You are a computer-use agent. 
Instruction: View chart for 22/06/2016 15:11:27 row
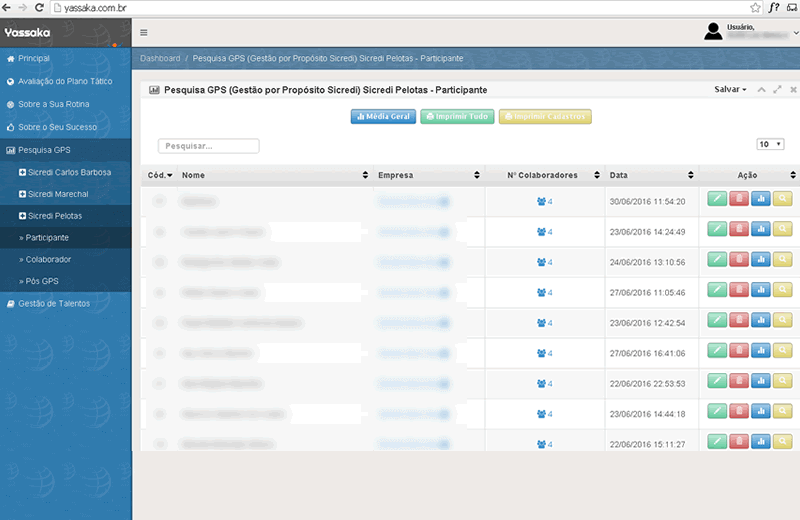(x=761, y=441)
